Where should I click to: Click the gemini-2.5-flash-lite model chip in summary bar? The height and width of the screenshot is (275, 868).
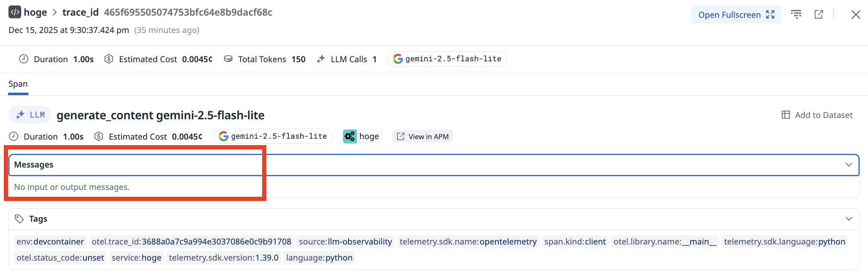(447, 59)
